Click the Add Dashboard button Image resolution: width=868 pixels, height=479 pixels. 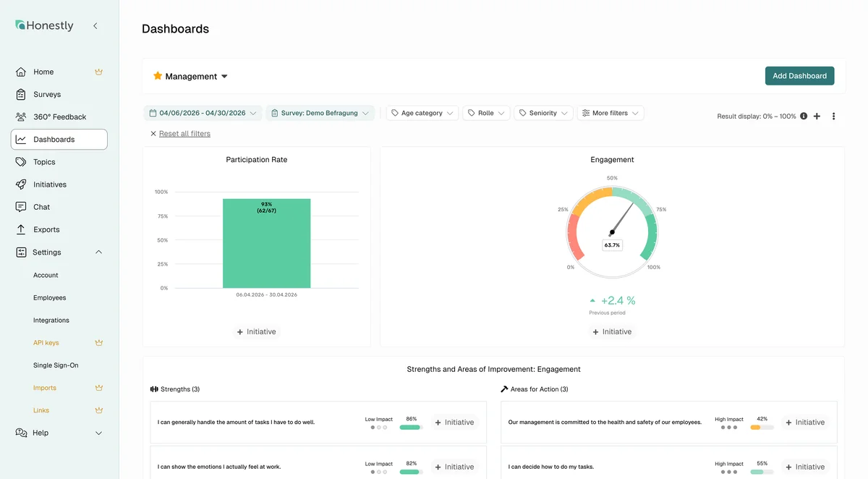[x=799, y=76]
